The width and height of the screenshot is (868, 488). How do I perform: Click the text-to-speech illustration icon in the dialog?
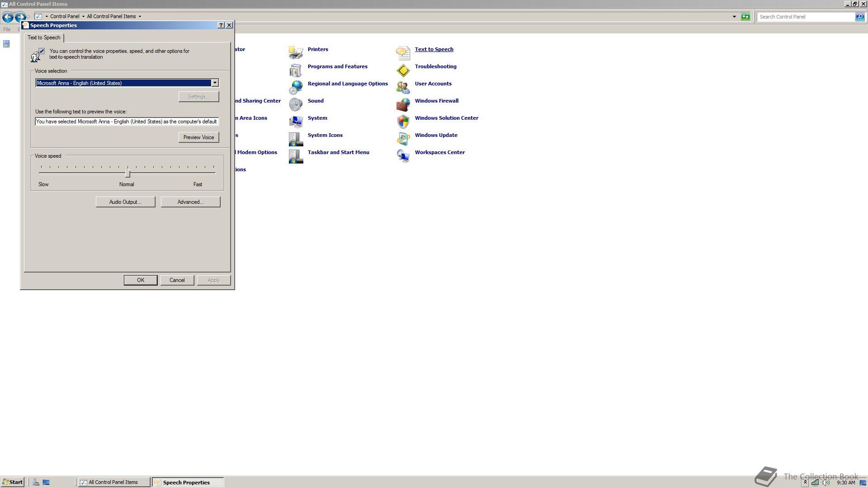click(38, 55)
